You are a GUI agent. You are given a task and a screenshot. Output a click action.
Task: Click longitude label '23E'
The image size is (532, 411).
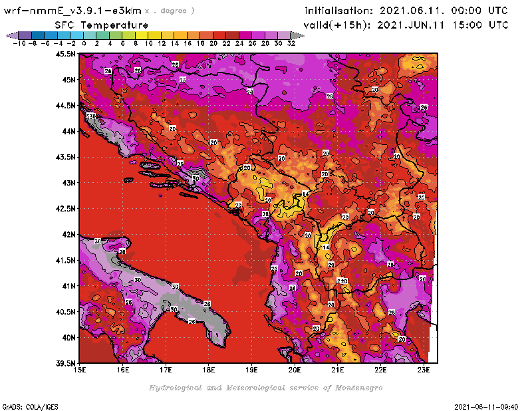424,370
